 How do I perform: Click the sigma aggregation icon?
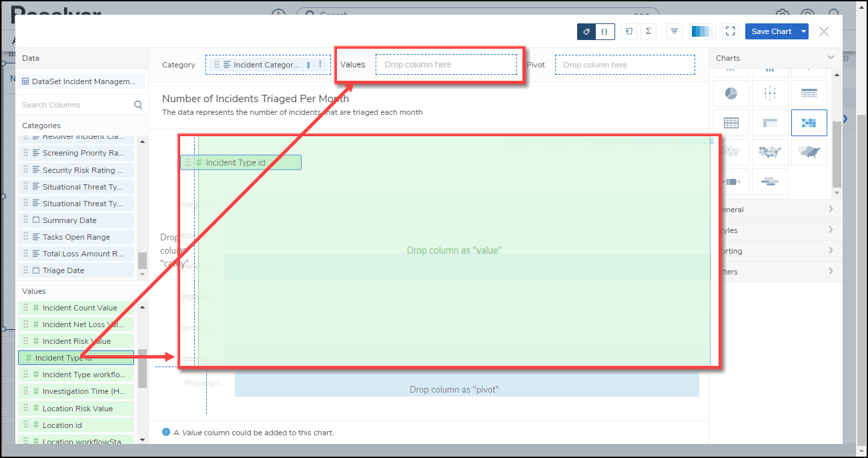tap(648, 31)
